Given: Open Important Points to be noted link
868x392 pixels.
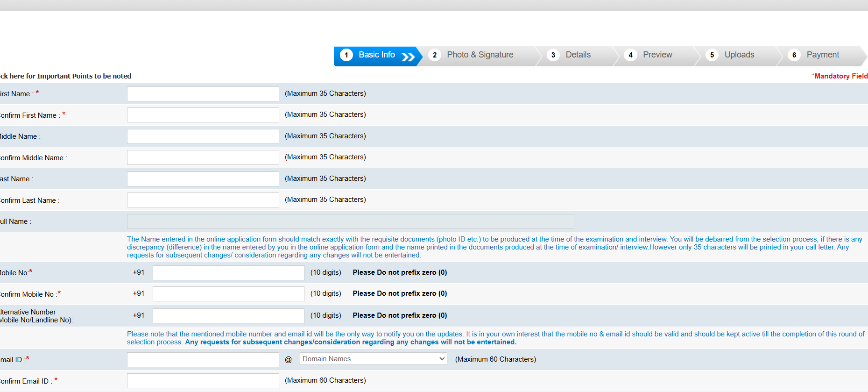Looking at the screenshot, I should point(65,76).
